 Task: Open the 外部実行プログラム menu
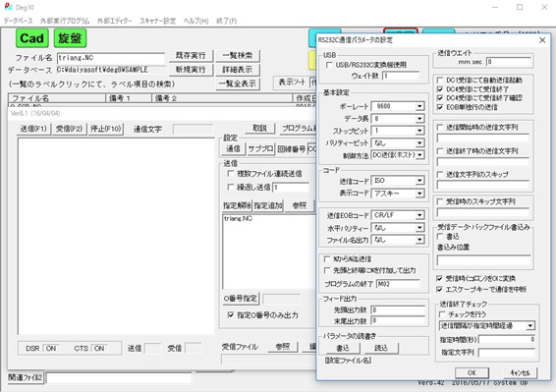point(65,21)
